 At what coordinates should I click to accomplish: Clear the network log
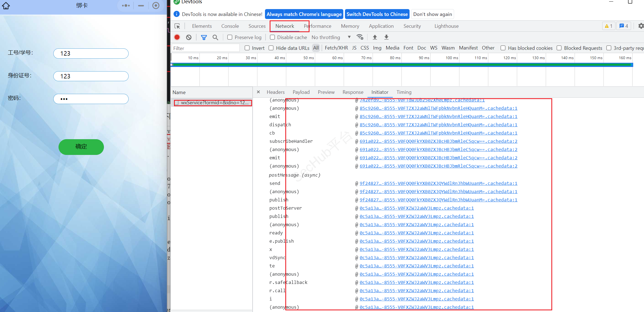click(189, 37)
